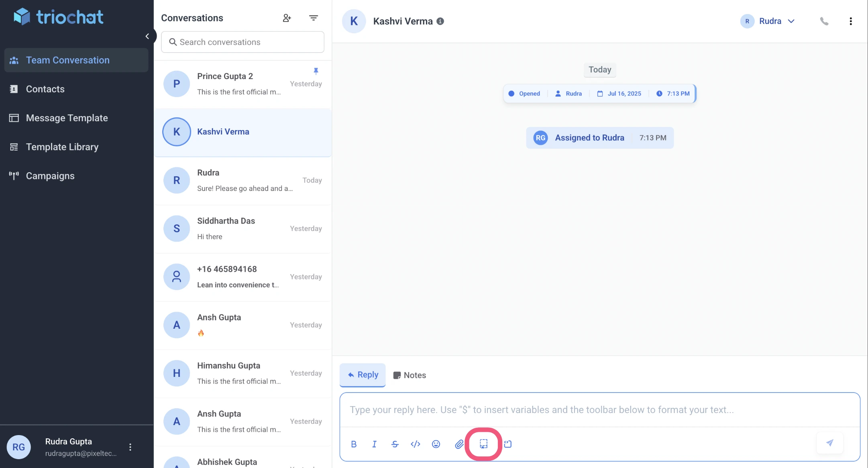Image resolution: width=868 pixels, height=468 pixels.
Task: Click the paperclip attachment icon
Action: coord(459,444)
